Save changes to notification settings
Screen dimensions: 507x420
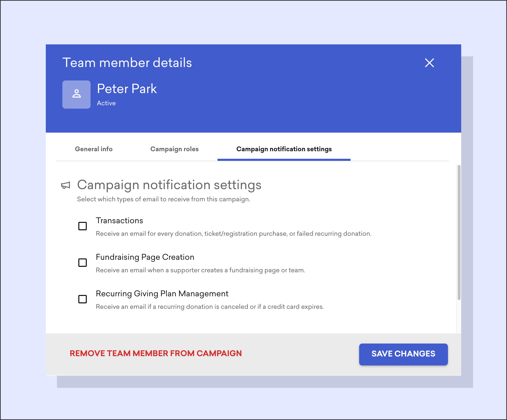403,354
